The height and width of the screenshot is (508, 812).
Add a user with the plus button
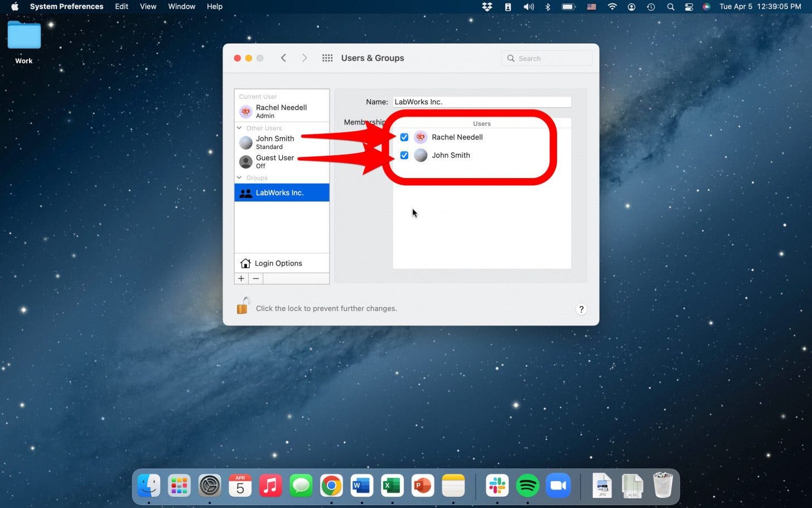point(241,279)
